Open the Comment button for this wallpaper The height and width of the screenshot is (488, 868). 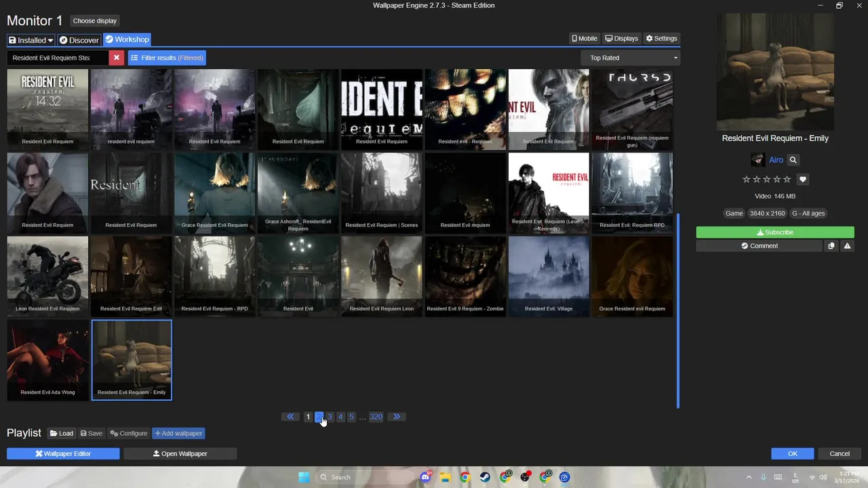[x=759, y=246]
